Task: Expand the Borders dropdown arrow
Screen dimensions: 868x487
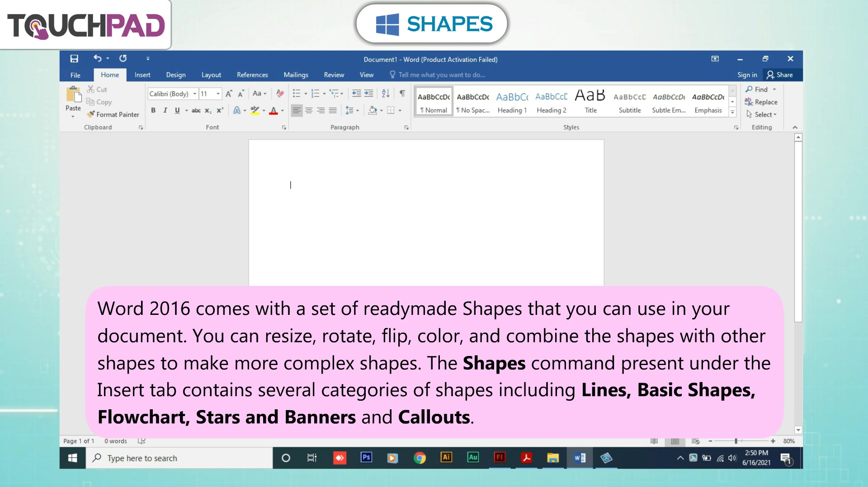Action: point(400,111)
